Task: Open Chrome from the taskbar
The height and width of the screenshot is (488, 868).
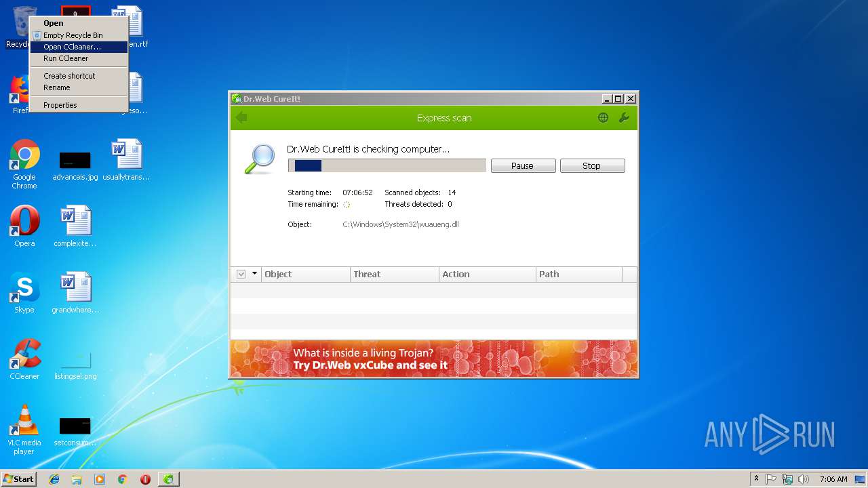Action: 123,479
